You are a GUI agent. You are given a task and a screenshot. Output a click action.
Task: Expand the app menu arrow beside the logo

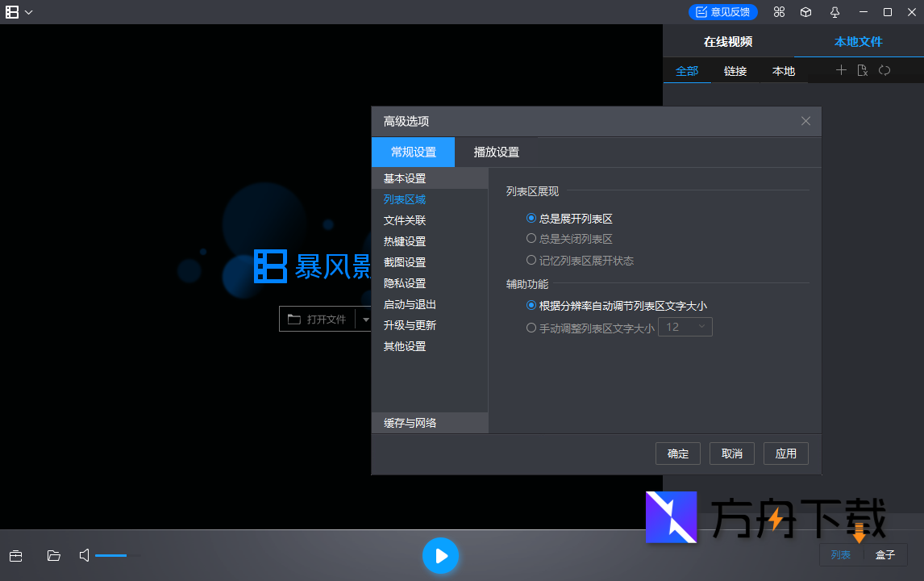tap(30, 12)
